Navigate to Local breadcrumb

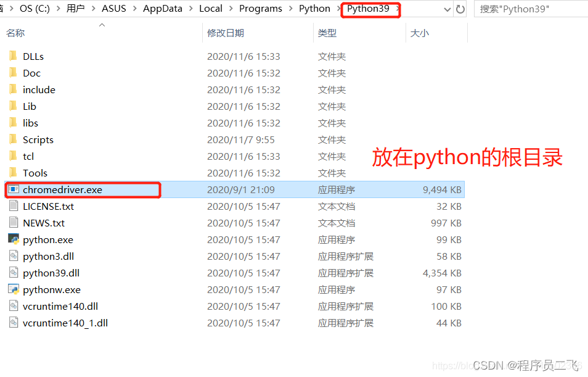coord(211,9)
